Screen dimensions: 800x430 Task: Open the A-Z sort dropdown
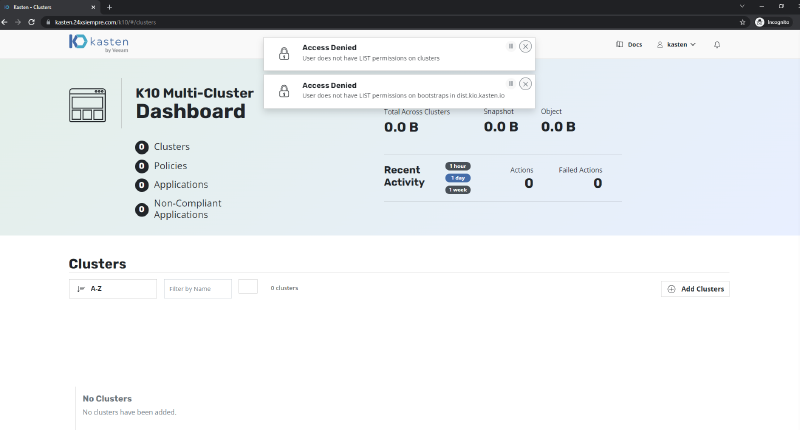click(x=113, y=289)
